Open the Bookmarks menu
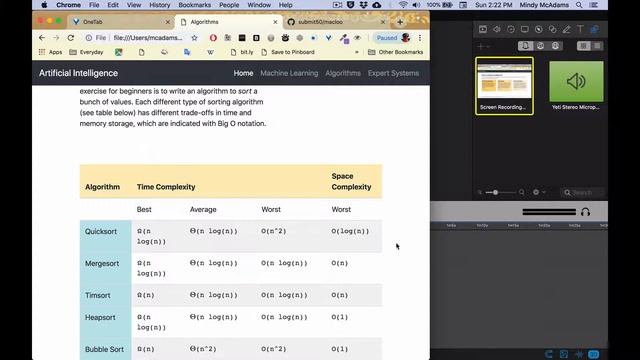 (x=195, y=5)
